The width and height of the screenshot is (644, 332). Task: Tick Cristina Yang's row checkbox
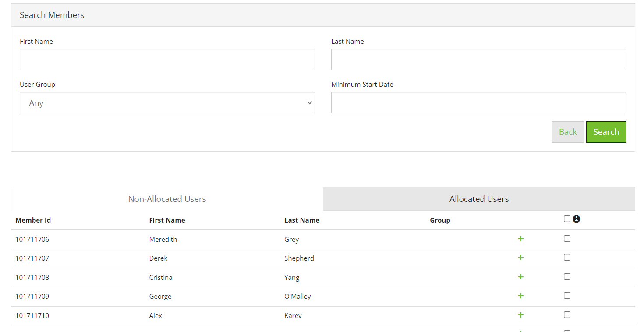pos(567,276)
